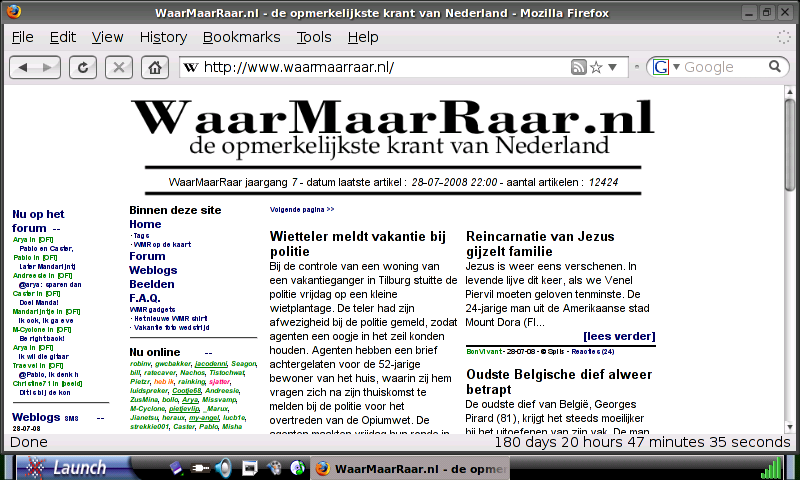Click 'Volgende pagina >>' link
The height and width of the screenshot is (480, 800).
302,210
